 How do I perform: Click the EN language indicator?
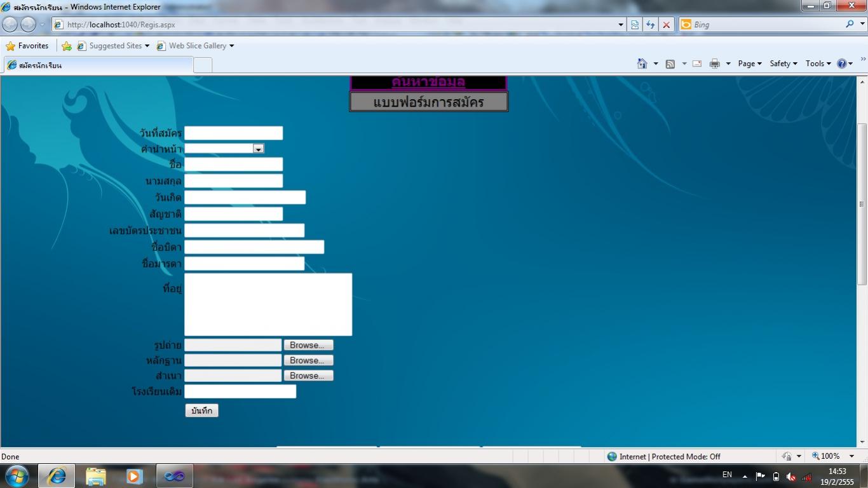tap(727, 475)
